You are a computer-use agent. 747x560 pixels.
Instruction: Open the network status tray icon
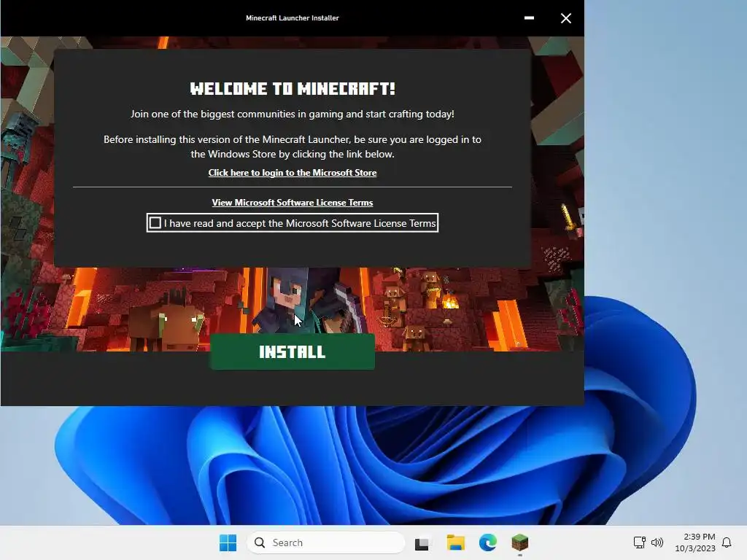pos(639,542)
